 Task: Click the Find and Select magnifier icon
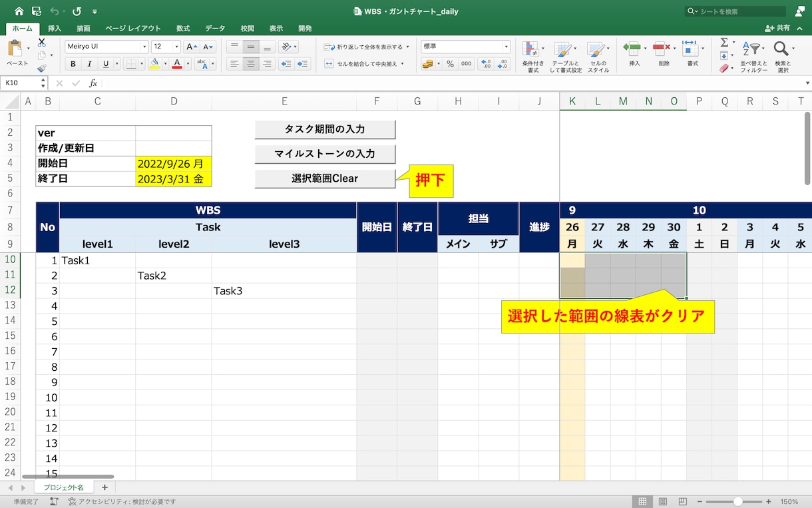[x=783, y=50]
